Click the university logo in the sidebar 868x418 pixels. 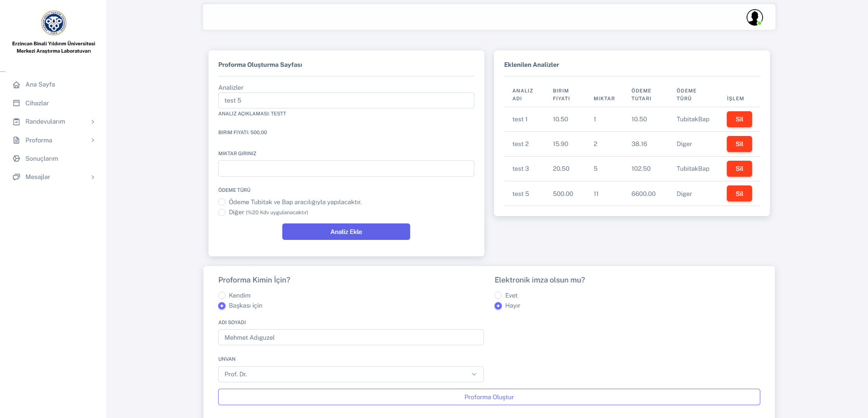coord(54,23)
